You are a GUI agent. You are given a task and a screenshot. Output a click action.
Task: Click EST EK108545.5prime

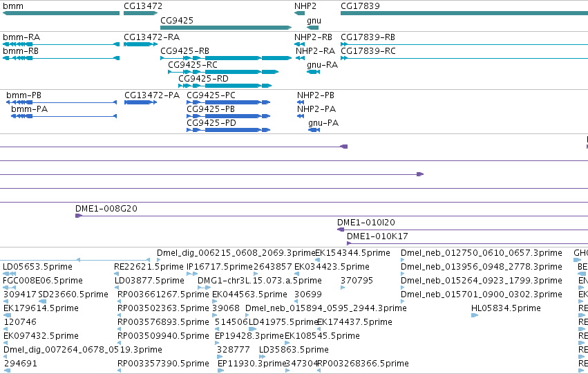[287, 344]
